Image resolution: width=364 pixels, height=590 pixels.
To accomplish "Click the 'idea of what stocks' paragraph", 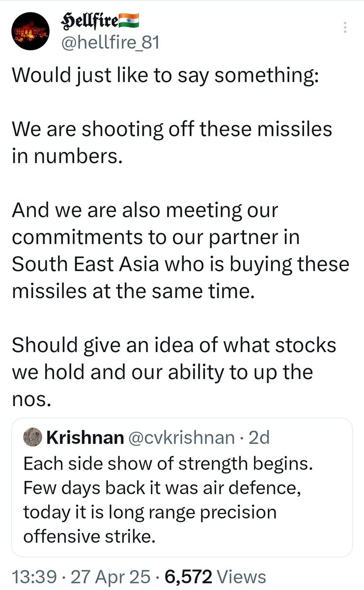I will 173,371.
